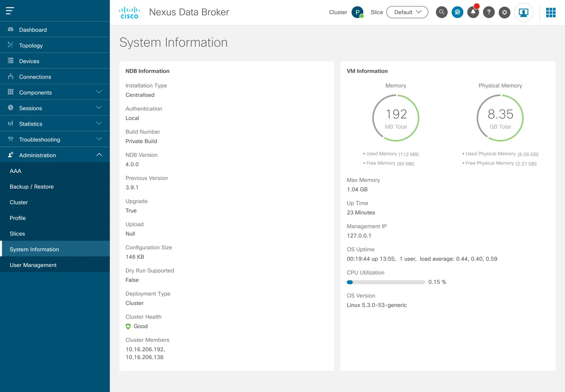Go to Backup / Restore
565x392 pixels.
[x=55, y=187]
